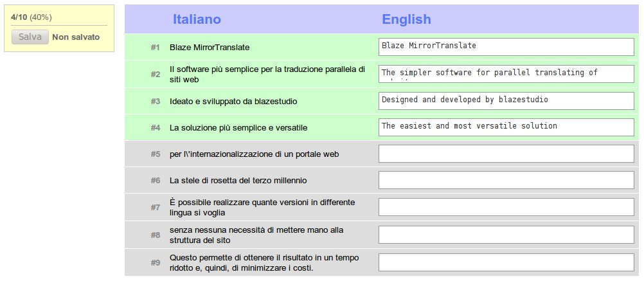Click row number #8

point(155,235)
